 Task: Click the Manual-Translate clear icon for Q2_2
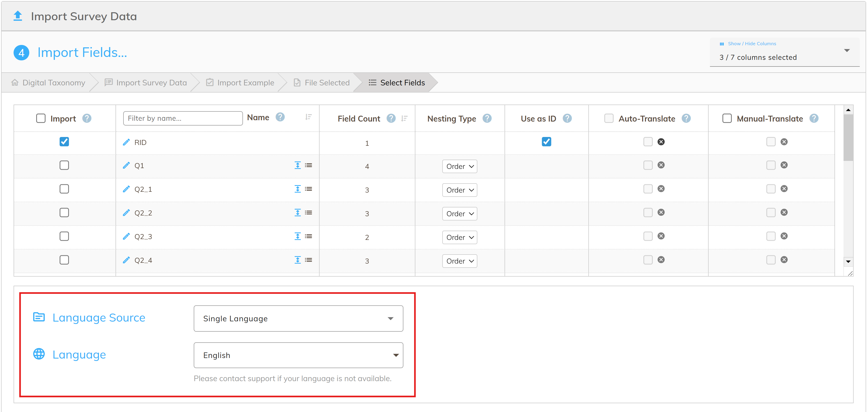click(784, 213)
